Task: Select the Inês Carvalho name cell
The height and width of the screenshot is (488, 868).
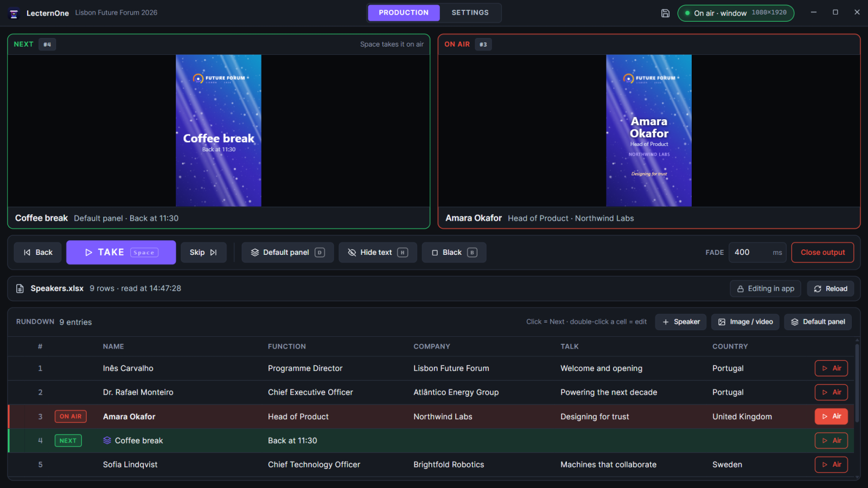Action: pos(128,368)
